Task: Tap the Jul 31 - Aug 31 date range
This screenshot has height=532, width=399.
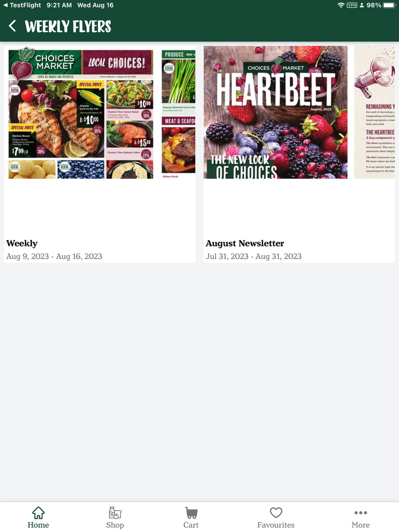Action: pyautogui.click(x=254, y=256)
